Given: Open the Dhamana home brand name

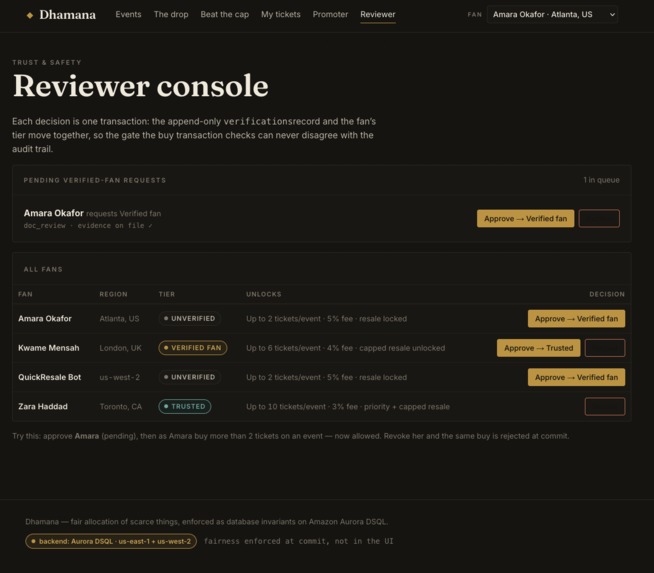Looking at the screenshot, I should 67,15.
